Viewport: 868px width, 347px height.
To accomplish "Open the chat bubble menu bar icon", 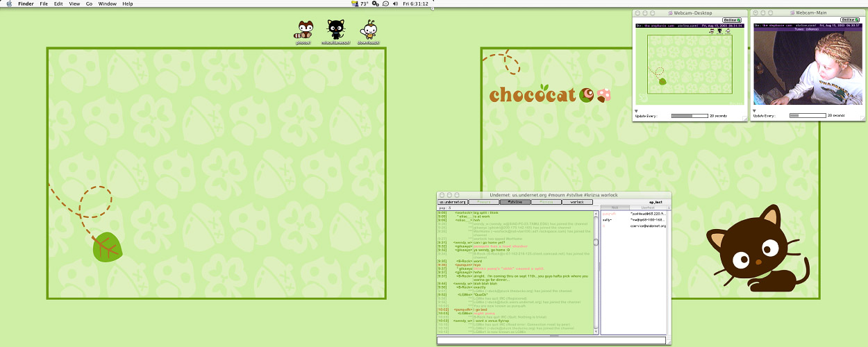I will click(386, 3).
